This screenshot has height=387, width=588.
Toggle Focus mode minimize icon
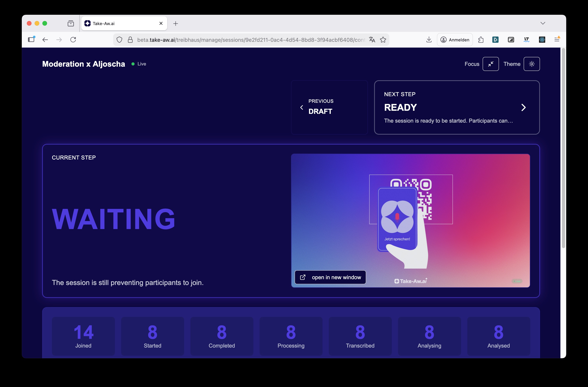click(x=490, y=64)
